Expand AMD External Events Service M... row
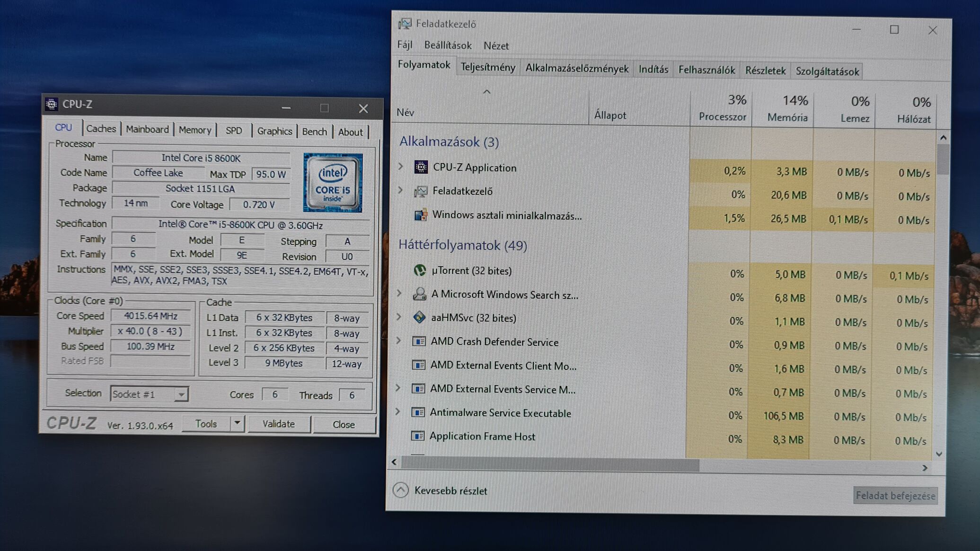The height and width of the screenshot is (551, 980). [x=398, y=388]
